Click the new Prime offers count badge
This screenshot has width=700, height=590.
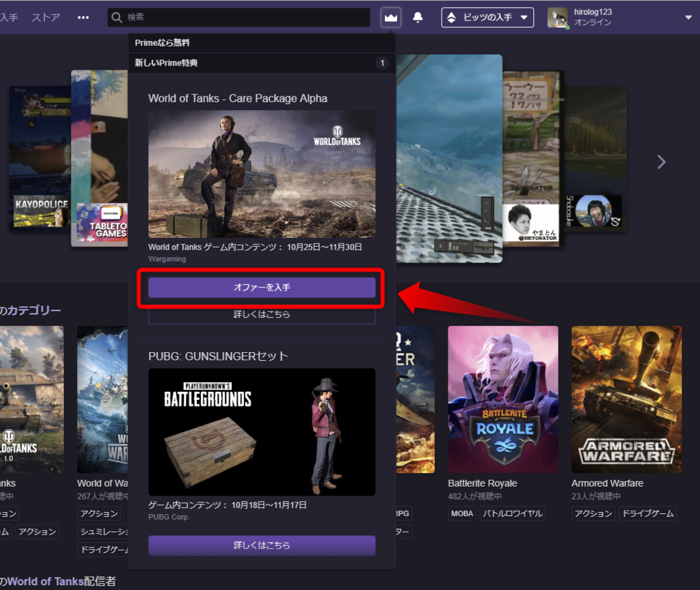[382, 63]
